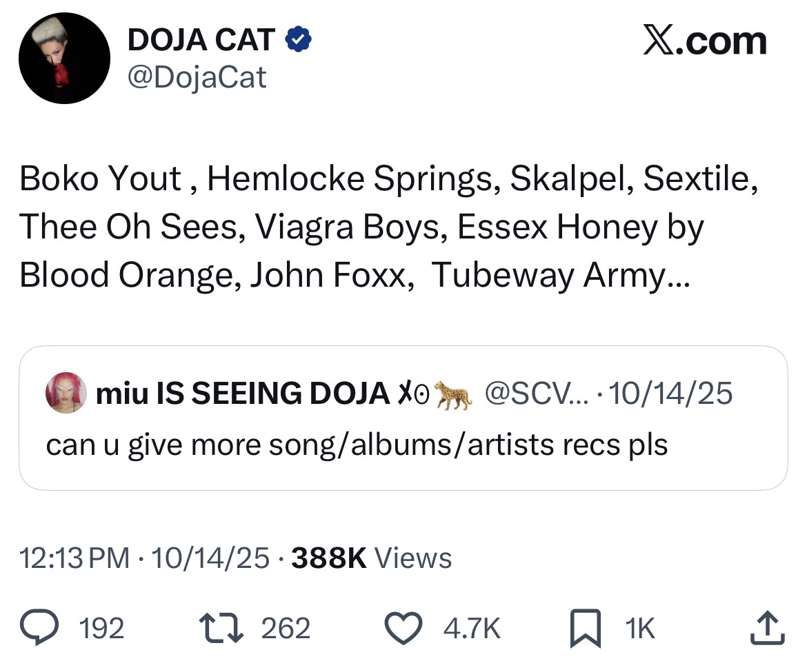Click the quoted user name "miu IS SEEING DOJA"
807x672 pixels.
[243, 394]
